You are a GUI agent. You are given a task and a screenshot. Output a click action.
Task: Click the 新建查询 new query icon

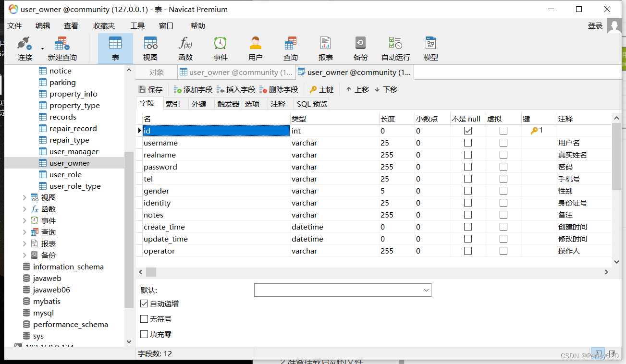pos(62,49)
